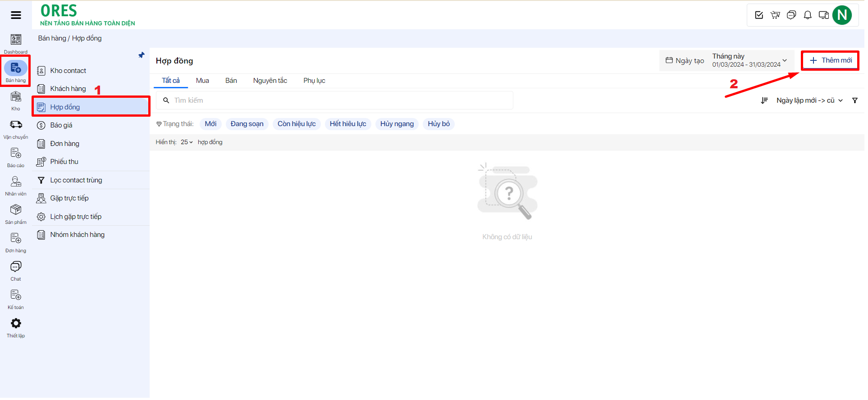This screenshot has width=868, height=400.
Task: Click the shopping cart icon in header
Action: pos(775,15)
